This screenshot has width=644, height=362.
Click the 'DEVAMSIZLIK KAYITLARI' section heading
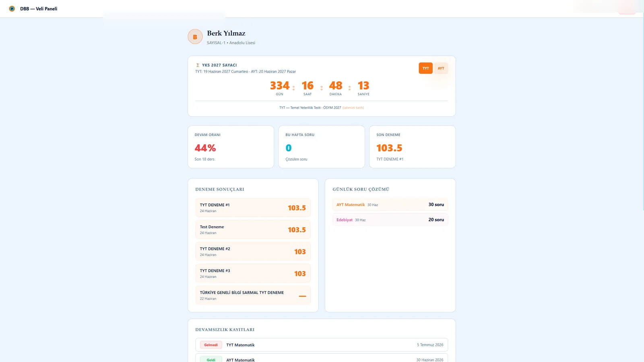point(225,330)
